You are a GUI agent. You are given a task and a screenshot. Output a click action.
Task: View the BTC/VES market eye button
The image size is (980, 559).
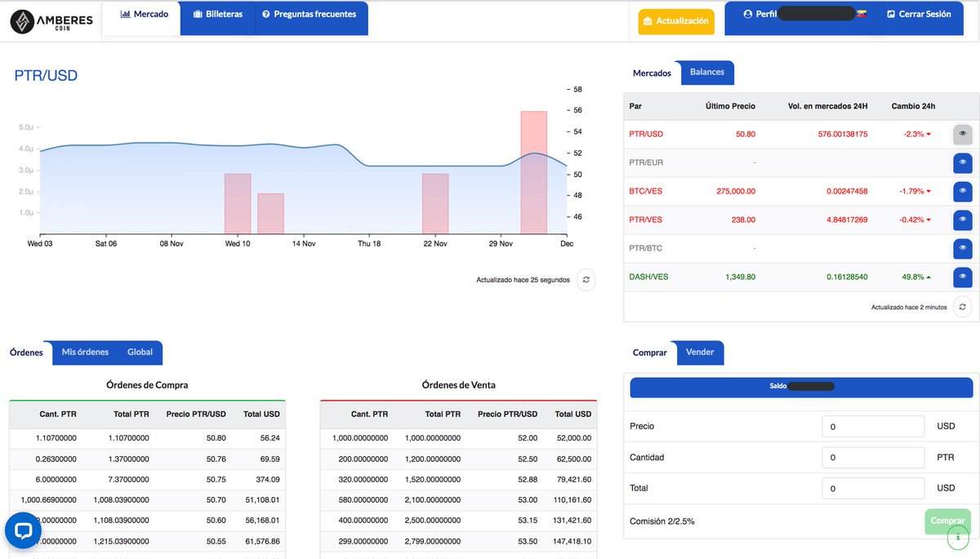pos(963,191)
